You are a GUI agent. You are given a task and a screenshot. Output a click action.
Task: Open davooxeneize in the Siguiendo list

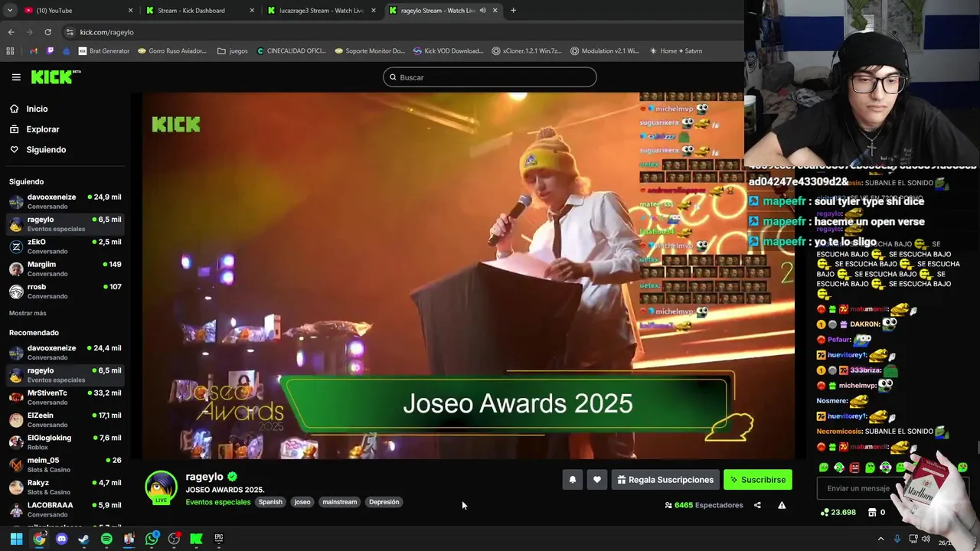pyautogui.click(x=64, y=201)
